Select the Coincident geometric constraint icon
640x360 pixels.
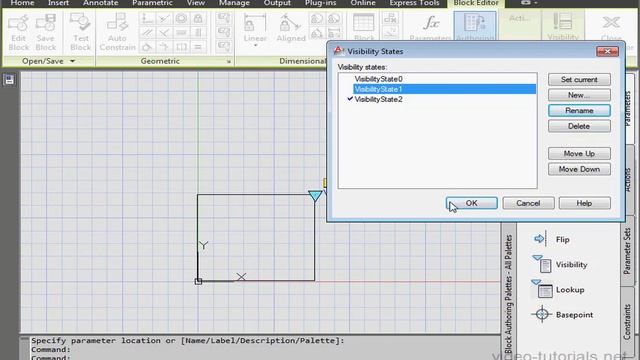coord(147,18)
